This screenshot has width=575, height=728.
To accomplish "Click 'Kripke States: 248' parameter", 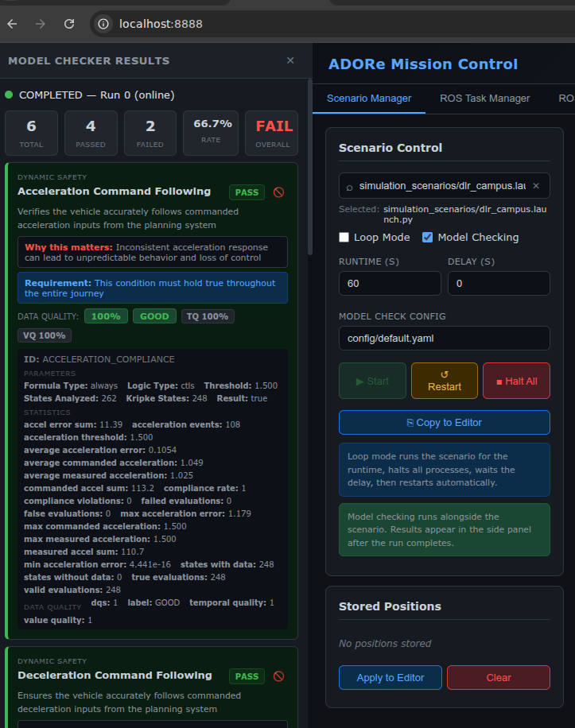I will (x=167, y=398).
